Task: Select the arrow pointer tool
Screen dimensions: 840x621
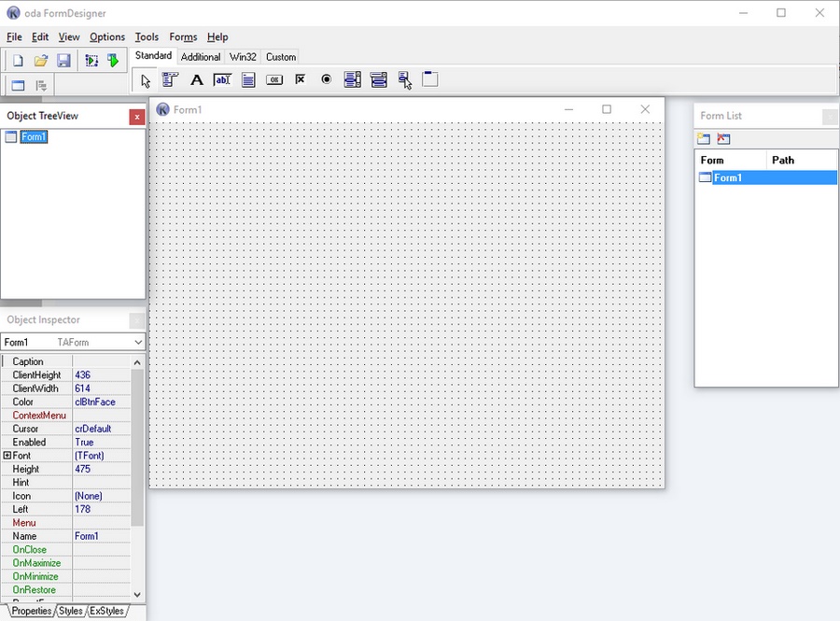Action: [x=146, y=80]
